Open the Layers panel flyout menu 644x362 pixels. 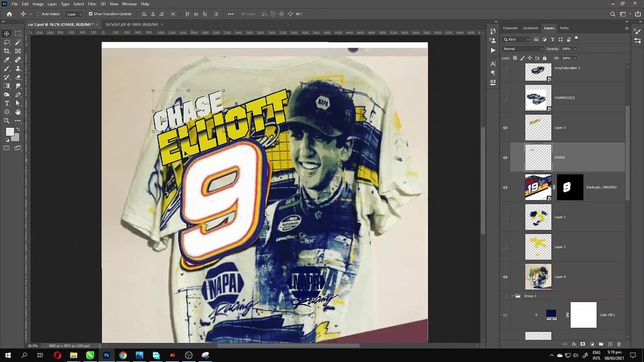pyautogui.click(x=627, y=28)
